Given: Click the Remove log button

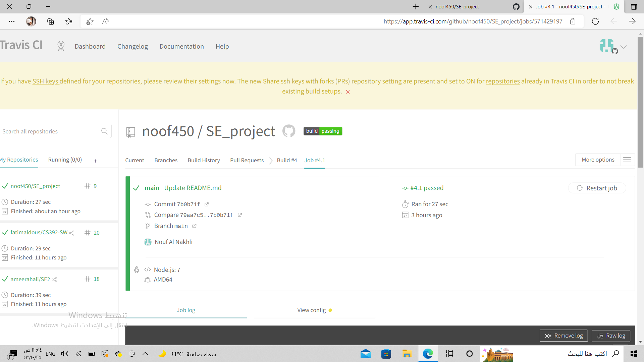Looking at the screenshot, I should pos(563,336).
